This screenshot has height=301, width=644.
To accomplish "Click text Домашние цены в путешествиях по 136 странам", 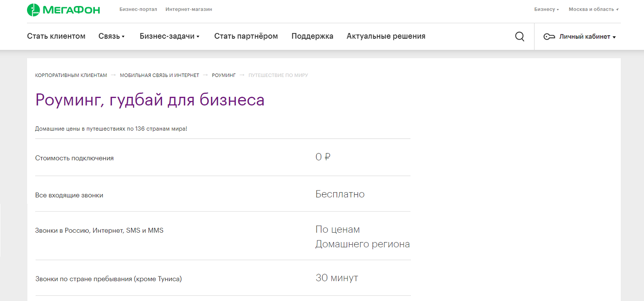I will 111,129.
